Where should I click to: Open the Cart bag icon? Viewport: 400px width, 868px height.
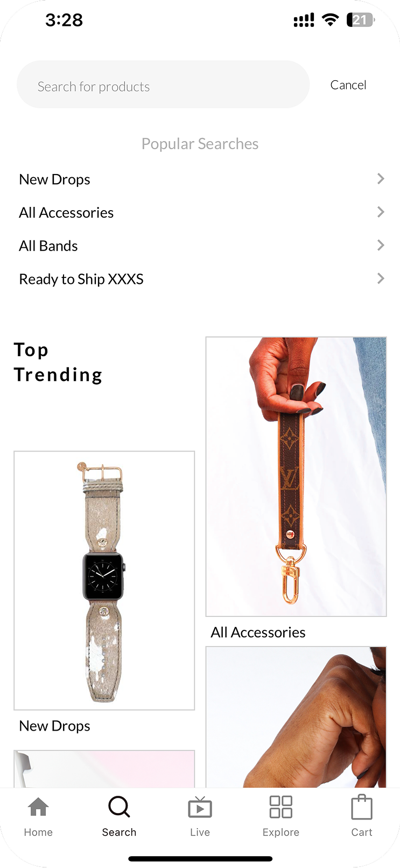(362, 807)
